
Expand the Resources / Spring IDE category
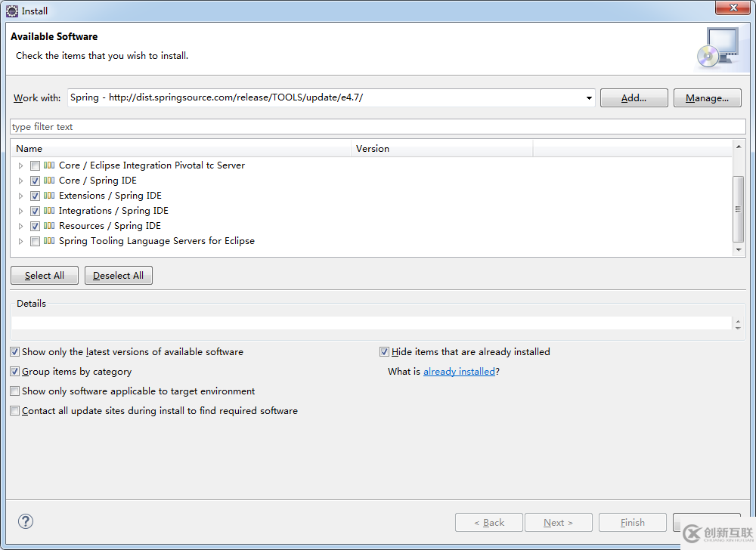tap(20, 227)
